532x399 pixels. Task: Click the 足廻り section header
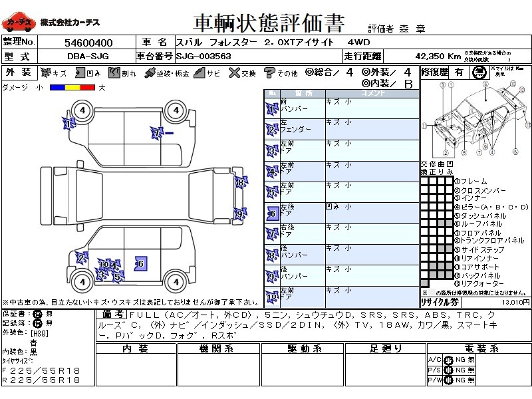coord(385,348)
